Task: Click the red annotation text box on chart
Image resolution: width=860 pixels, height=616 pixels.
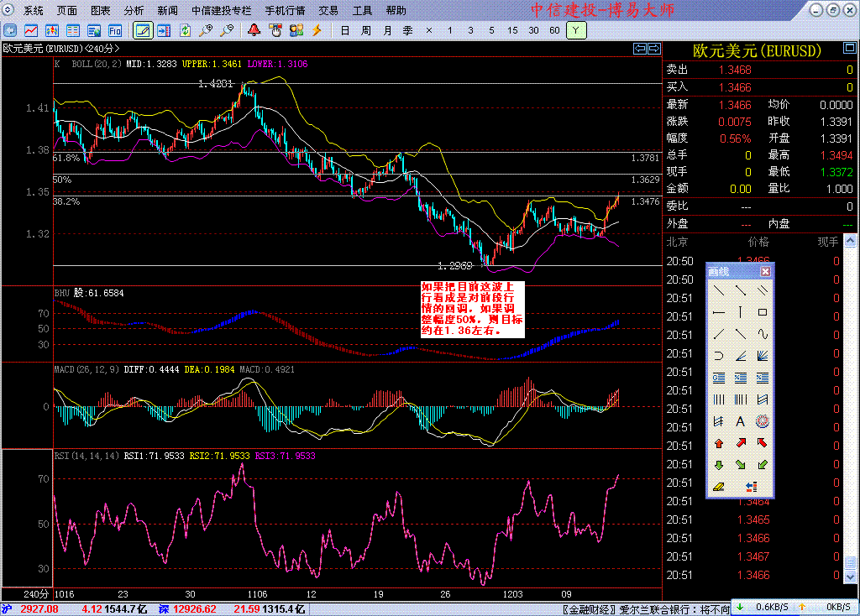Action: pyautogui.click(x=472, y=309)
